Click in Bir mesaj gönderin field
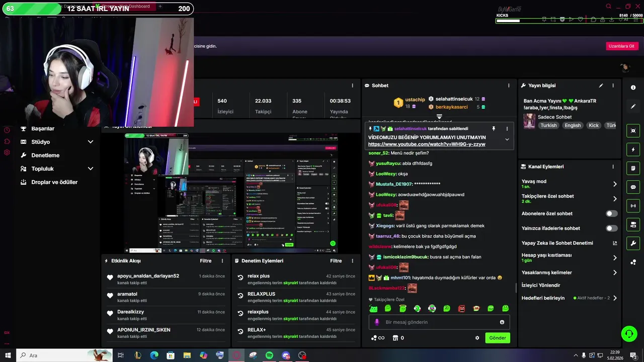This screenshot has width=644, height=362. click(440, 322)
